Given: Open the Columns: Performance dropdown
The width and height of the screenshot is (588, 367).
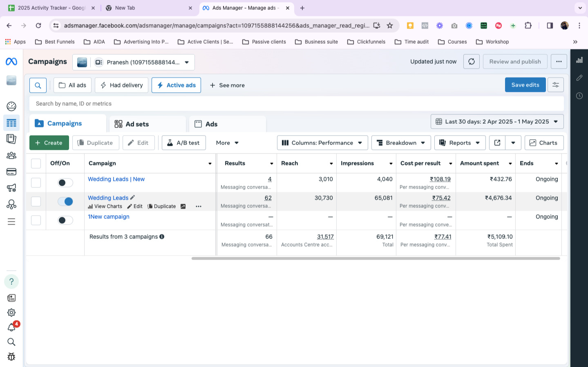Looking at the screenshot, I should [322, 143].
